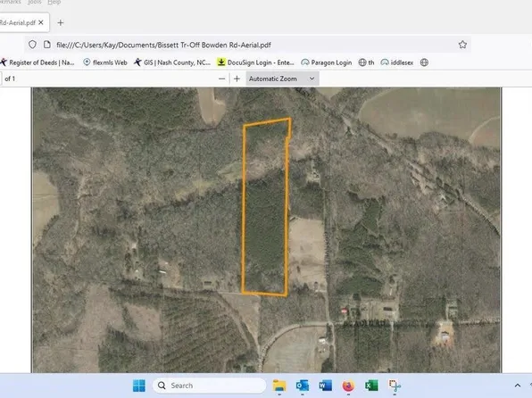Bookmark this page with the star icon

[462, 45]
